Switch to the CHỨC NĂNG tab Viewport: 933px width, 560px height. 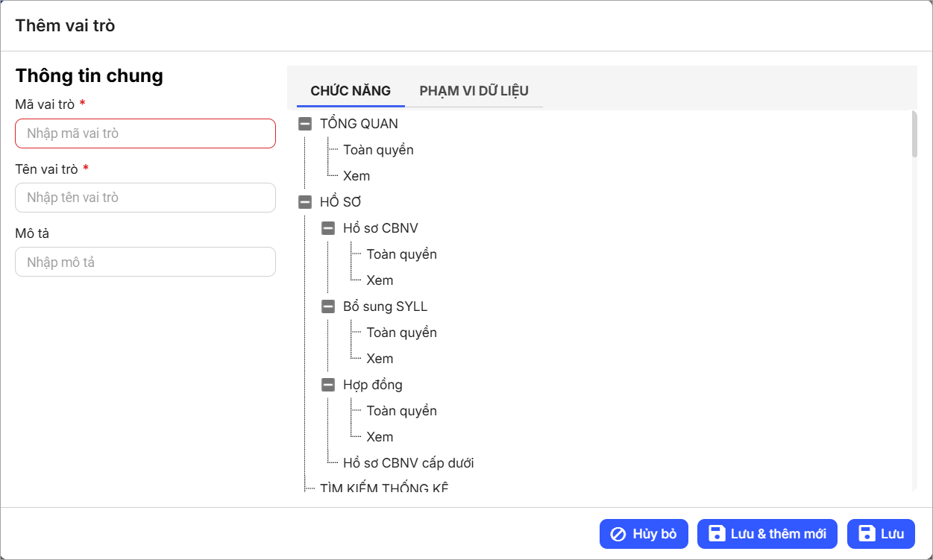point(351,91)
